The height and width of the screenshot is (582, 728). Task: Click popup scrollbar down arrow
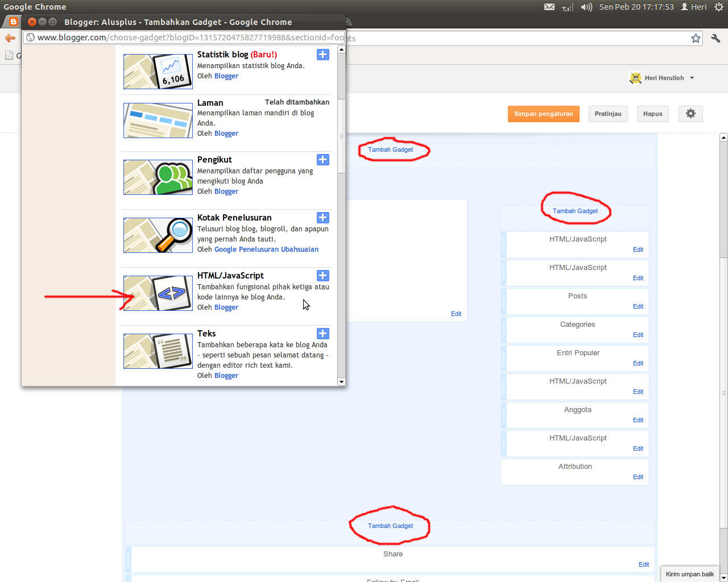tap(341, 382)
